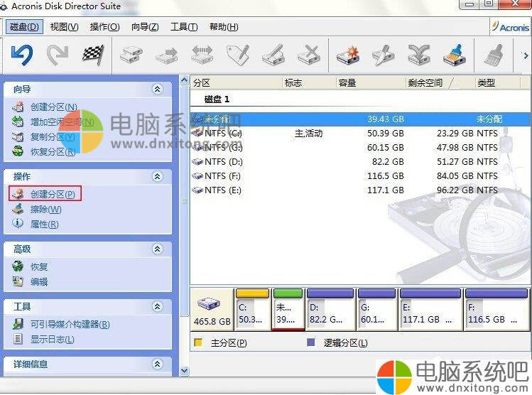
Task: Click 创建分区(N) in the wizard panel
Action: (x=53, y=107)
